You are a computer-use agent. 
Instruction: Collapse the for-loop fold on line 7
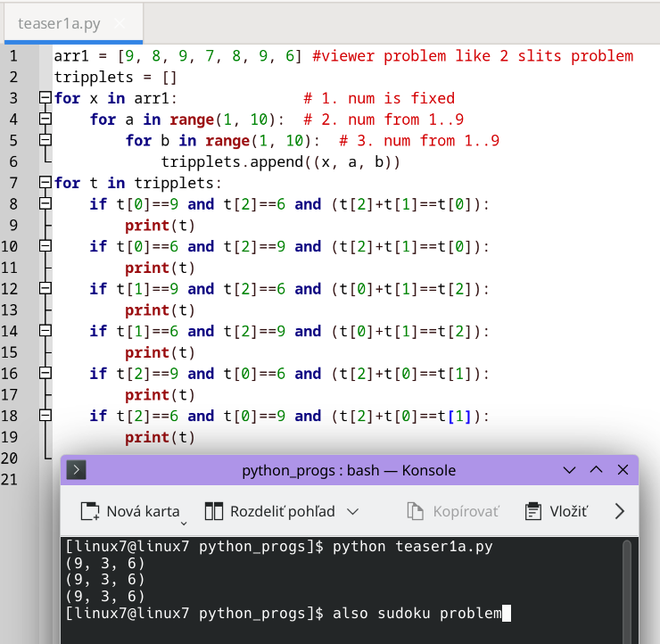pos(45,183)
